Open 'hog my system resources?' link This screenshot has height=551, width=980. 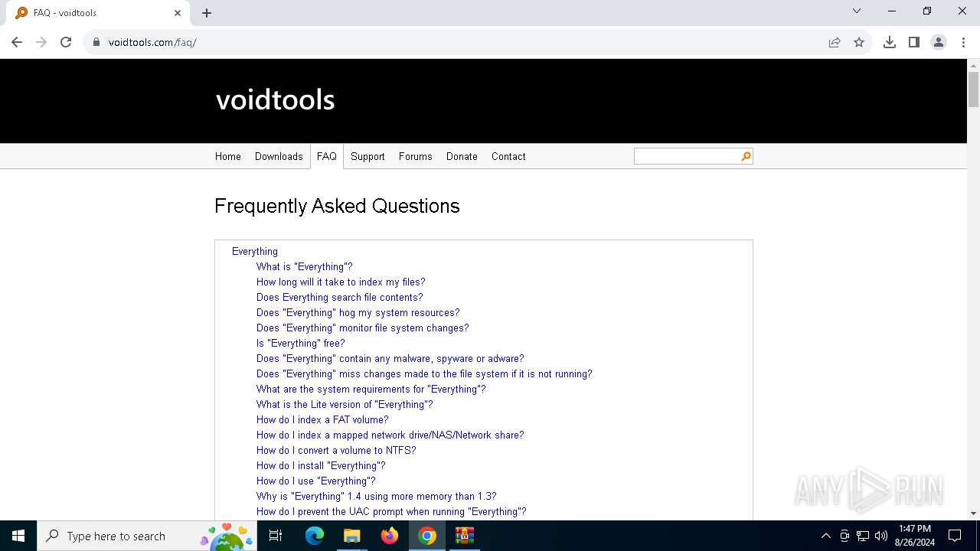pos(358,312)
